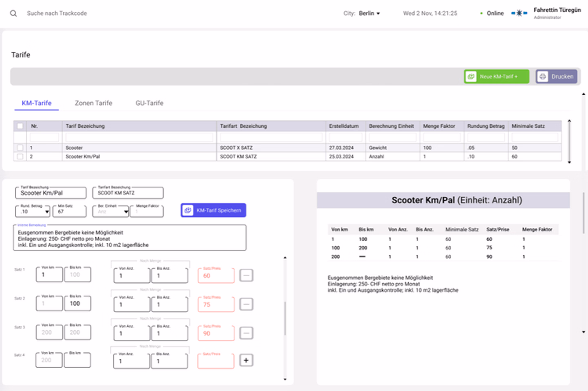Check the Scooter Km/Pal row checkbox
Viewport: 588px width, 391px height.
coord(20,156)
